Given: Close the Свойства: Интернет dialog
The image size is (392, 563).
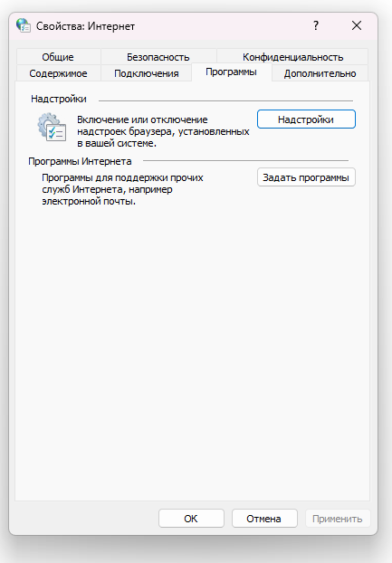Looking at the screenshot, I should (x=357, y=25).
